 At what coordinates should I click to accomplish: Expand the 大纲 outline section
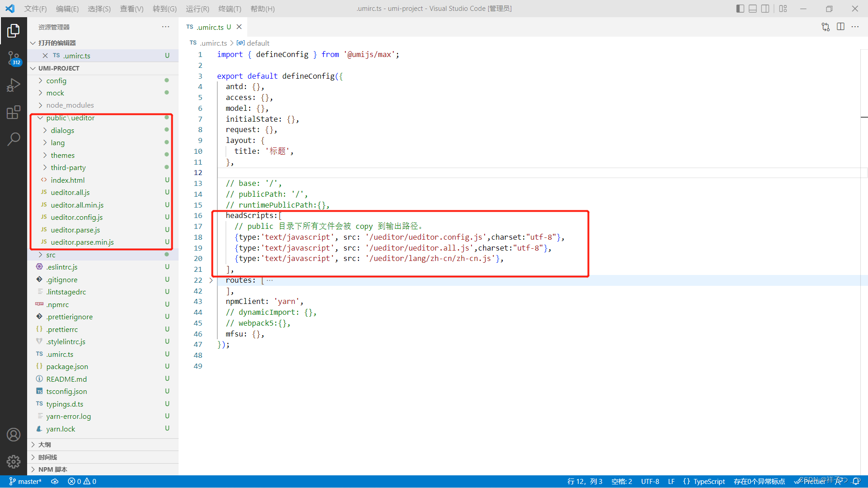[x=103, y=445]
